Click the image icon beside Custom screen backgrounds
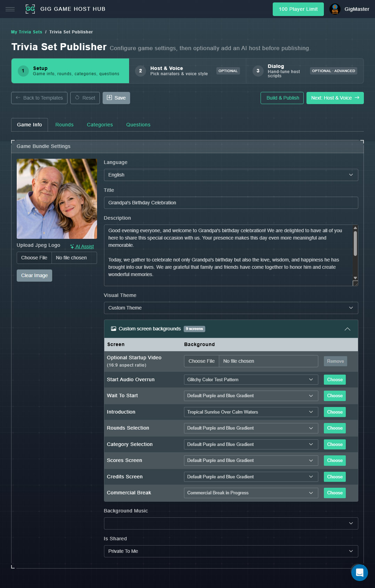 (113, 329)
